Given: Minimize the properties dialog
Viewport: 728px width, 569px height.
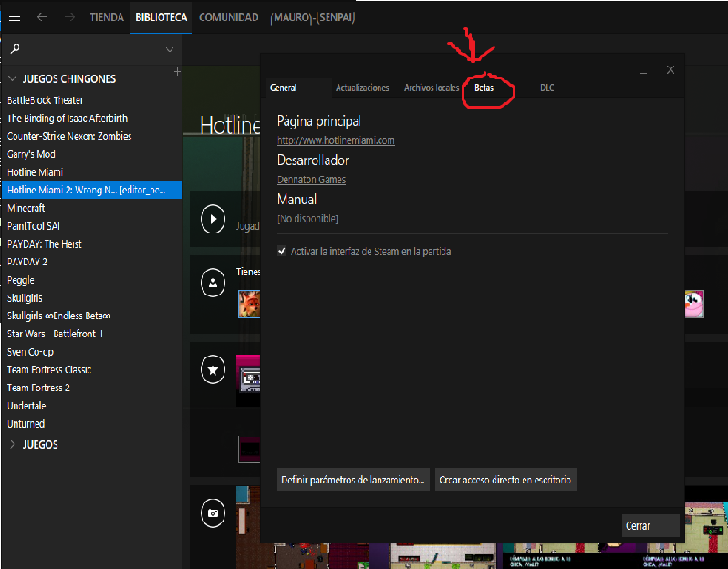Looking at the screenshot, I should pyautogui.click(x=643, y=72).
